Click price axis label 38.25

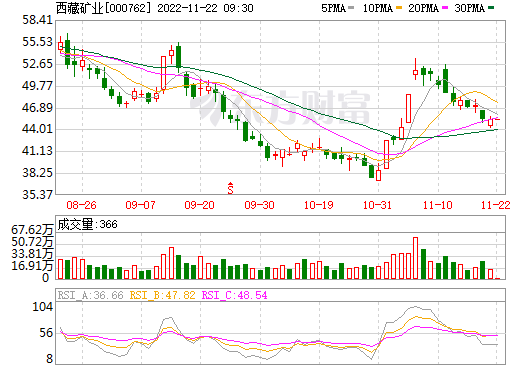tap(38, 173)
